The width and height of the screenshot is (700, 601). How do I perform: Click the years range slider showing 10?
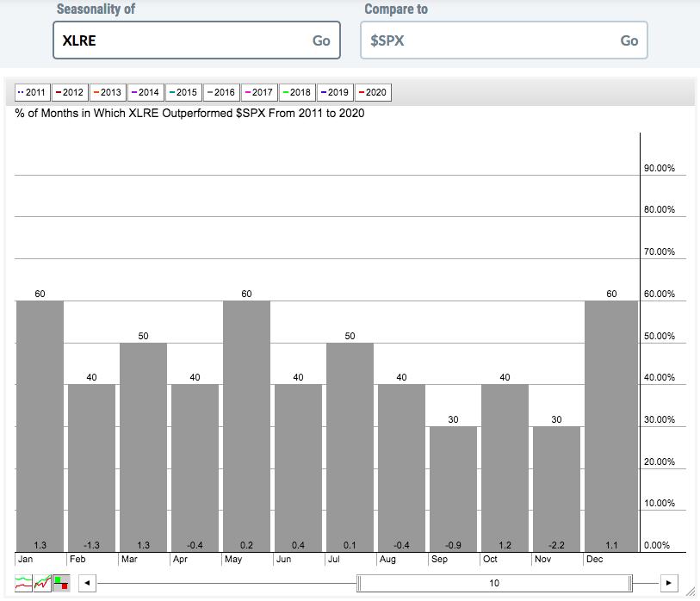coord(494,583)
